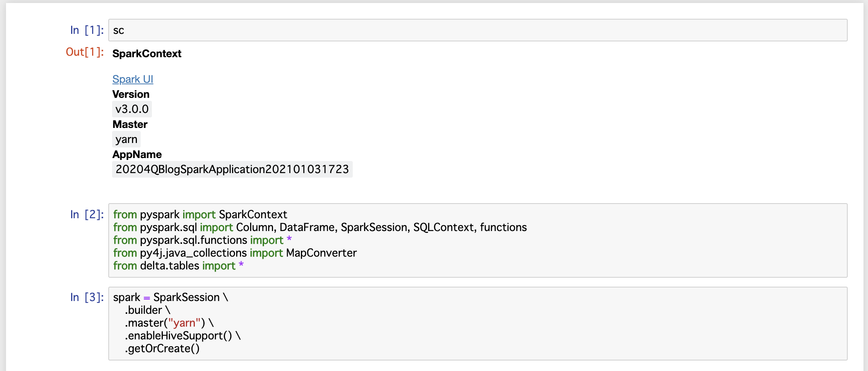868x371 pixels.
Task: Click the .enableHiveSupport() line
Action: 183,336
